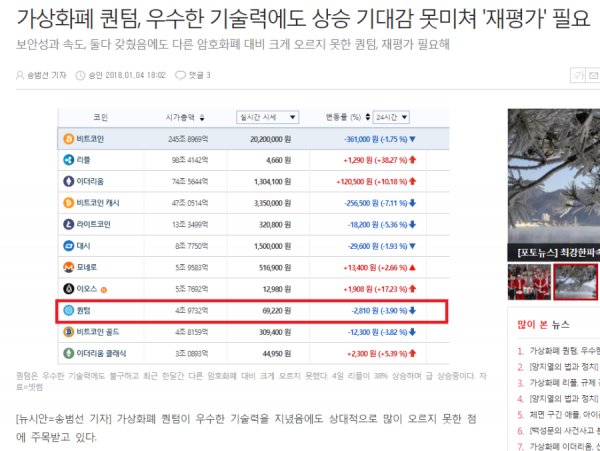
Task: Click the 이더리움 row name
Action: 90,181
